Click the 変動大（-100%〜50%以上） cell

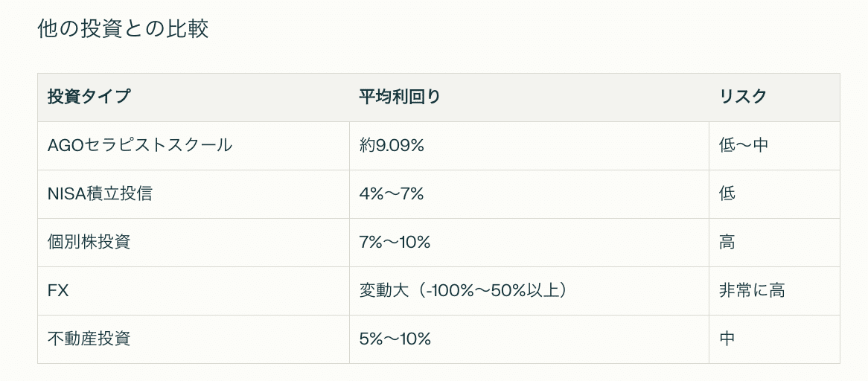(529, 291)
